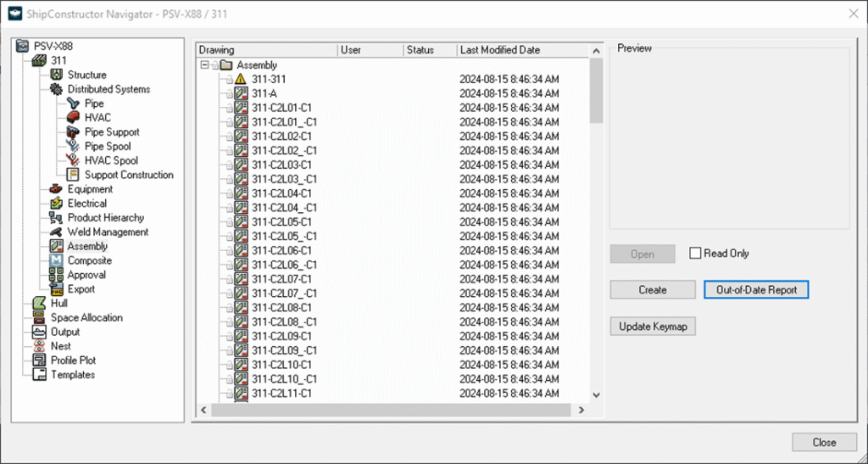Screen dimensions: 868x464
Task: Select drawing 311-C2L11-C1
Action: (x=281, y=394)
